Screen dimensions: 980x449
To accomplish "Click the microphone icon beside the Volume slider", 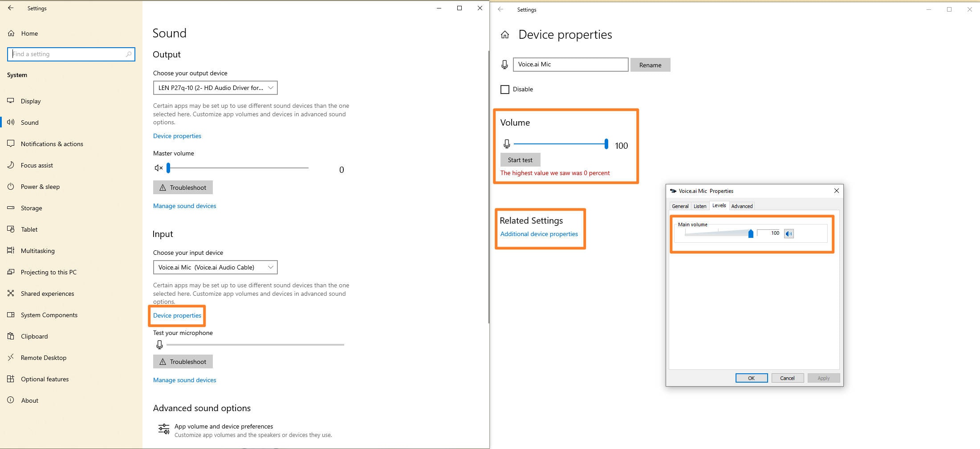I will 507,144.
